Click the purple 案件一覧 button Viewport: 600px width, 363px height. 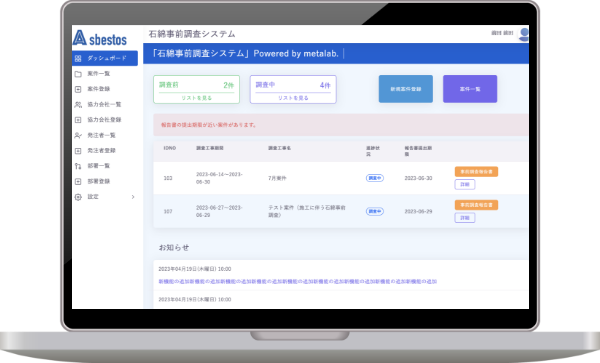470,89
